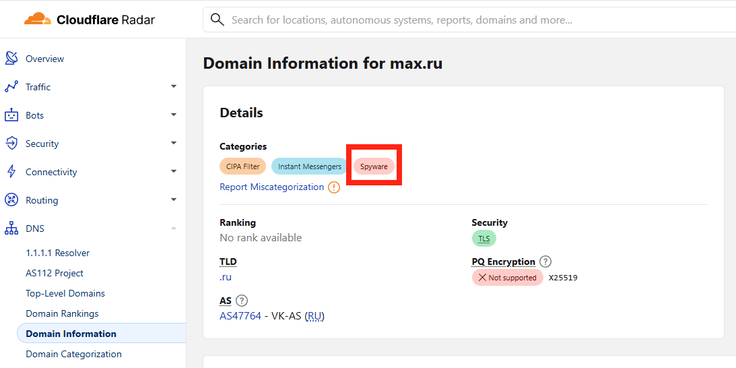Focus the Radar search input field
The image size is (736, 368).
pos(469,20)
